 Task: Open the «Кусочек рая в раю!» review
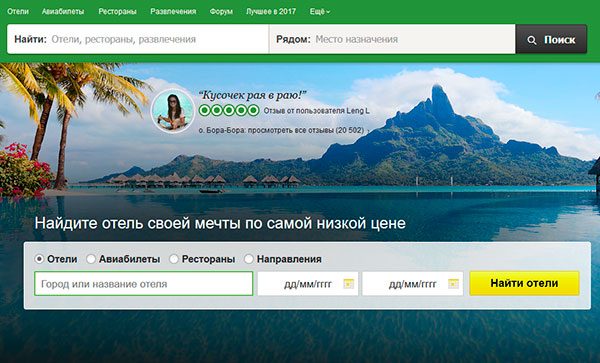coord(253,95)
